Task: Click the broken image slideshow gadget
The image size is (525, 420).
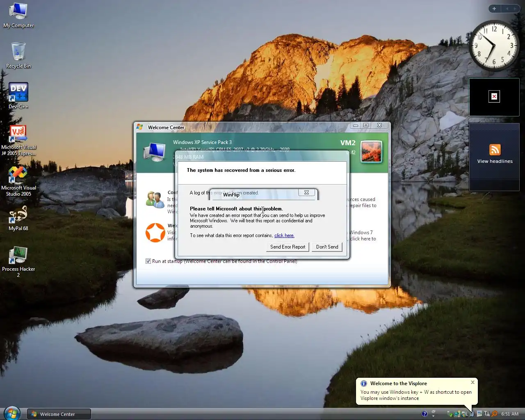Action: (494, 97)
